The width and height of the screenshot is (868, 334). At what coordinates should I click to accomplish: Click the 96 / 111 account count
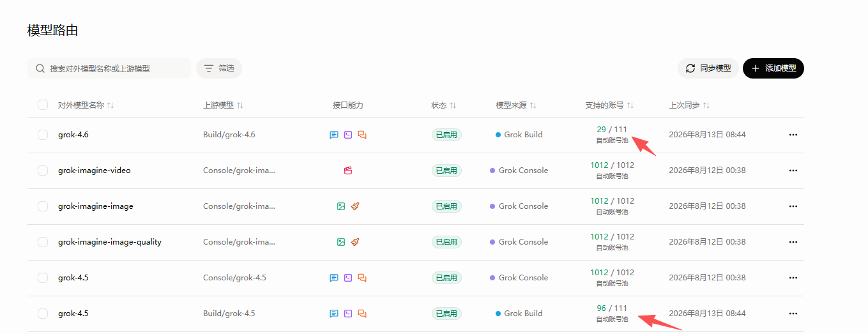[612, 308]
